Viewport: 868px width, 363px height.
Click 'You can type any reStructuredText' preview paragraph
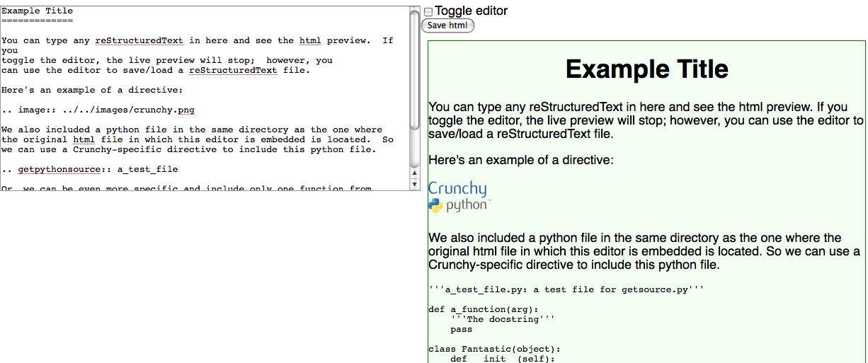(646, 120)
